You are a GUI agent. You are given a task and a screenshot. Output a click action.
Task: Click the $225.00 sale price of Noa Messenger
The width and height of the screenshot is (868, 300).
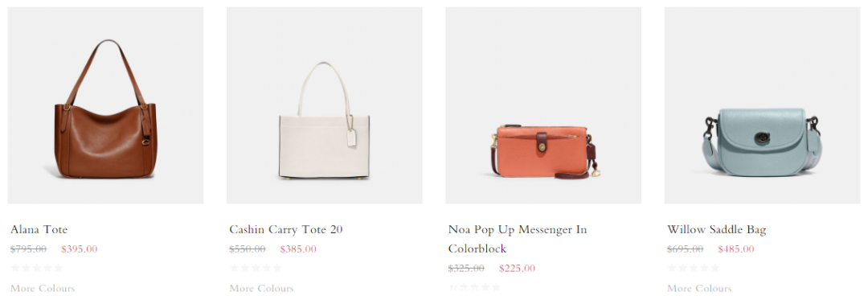[x=517, y=269]
